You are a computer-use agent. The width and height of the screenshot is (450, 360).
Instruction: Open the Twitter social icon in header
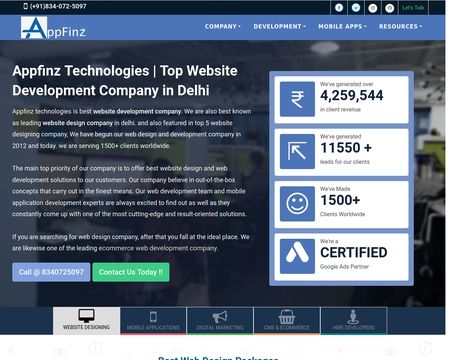click(x=356, y=8)
